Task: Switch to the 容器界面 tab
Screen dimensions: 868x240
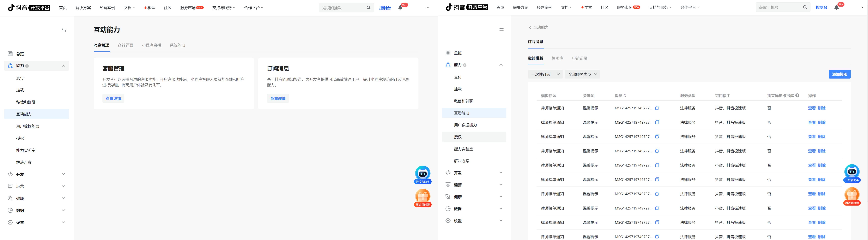Action: tap(125, 45)
